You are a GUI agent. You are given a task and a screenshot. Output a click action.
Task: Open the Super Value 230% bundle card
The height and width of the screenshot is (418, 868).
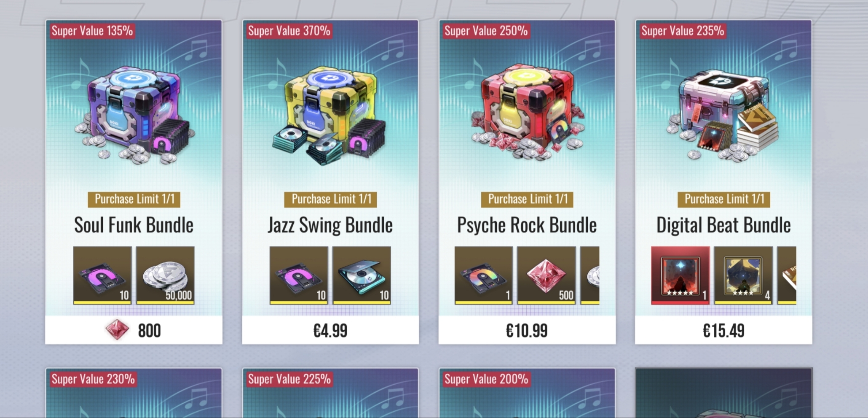click(134, 393)
